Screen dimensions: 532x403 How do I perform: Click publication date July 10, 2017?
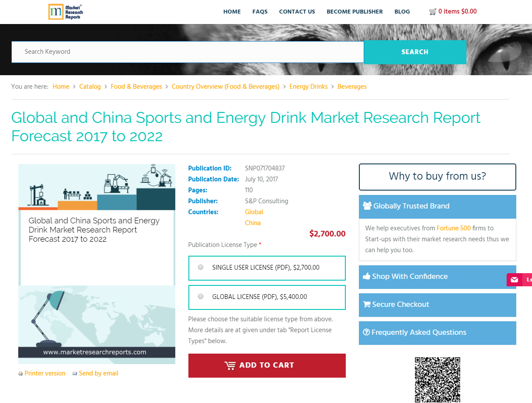tap(261, 179)
